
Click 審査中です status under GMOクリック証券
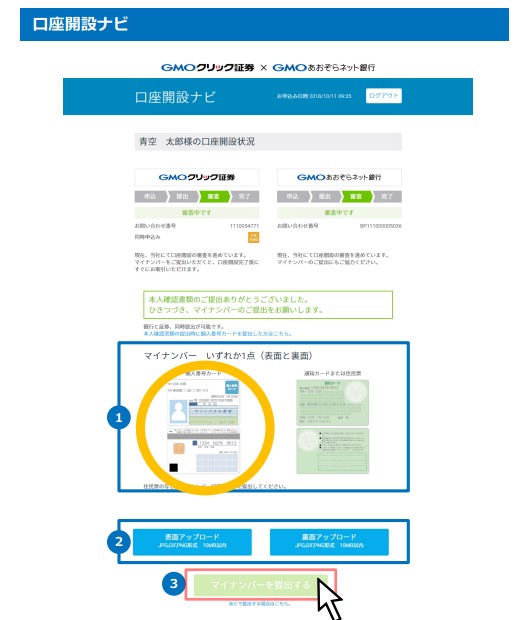tap(197, 213)
